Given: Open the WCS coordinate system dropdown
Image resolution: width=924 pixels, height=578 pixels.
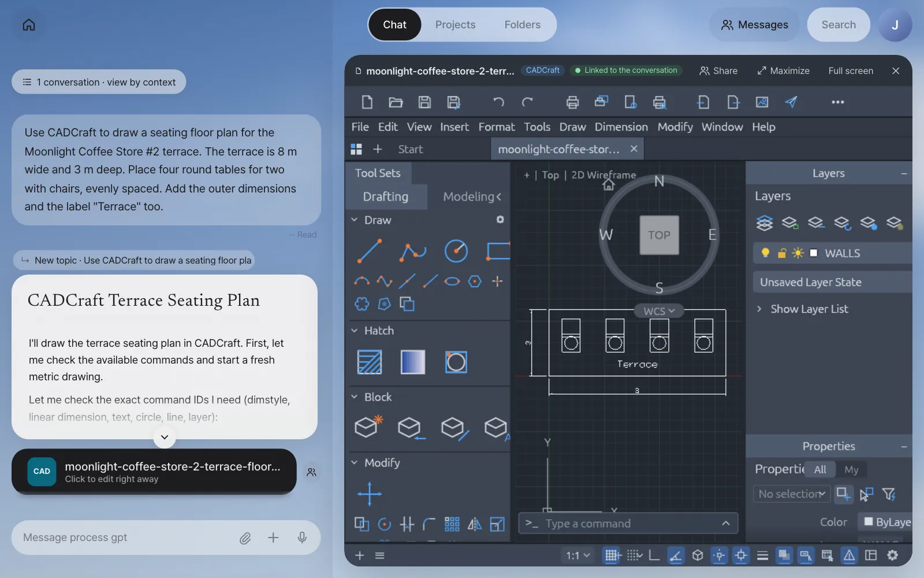Looking at the screenshot, I should (659, 311).
